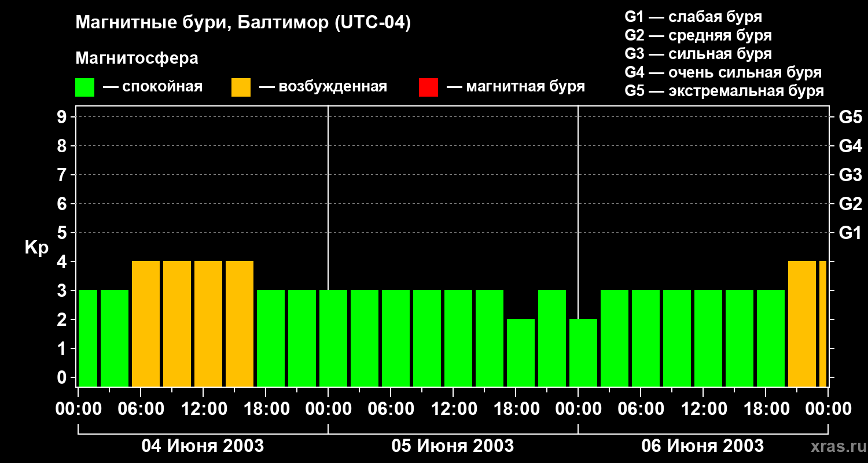
Task: Click the narrow orange bar at far right
Action: [822, 324]
